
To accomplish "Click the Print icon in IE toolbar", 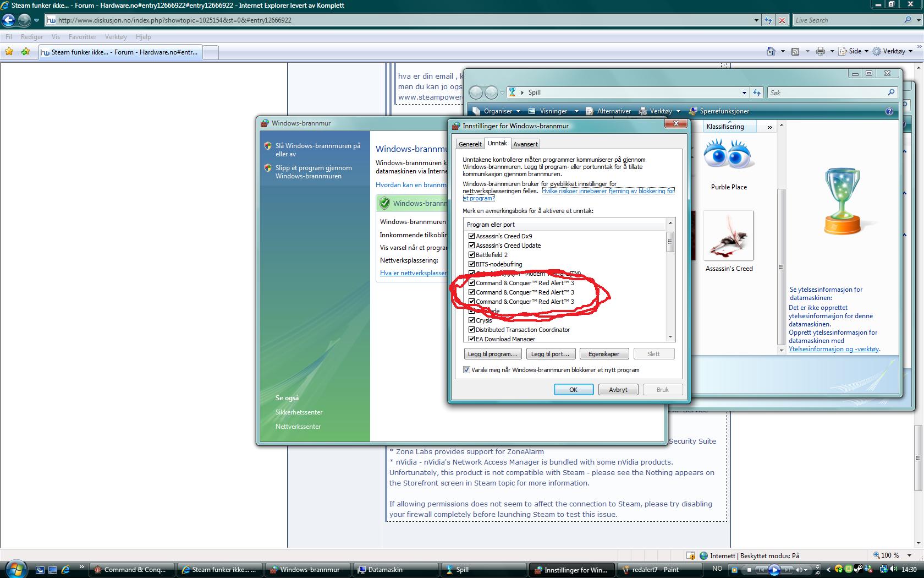I will 820,51.
